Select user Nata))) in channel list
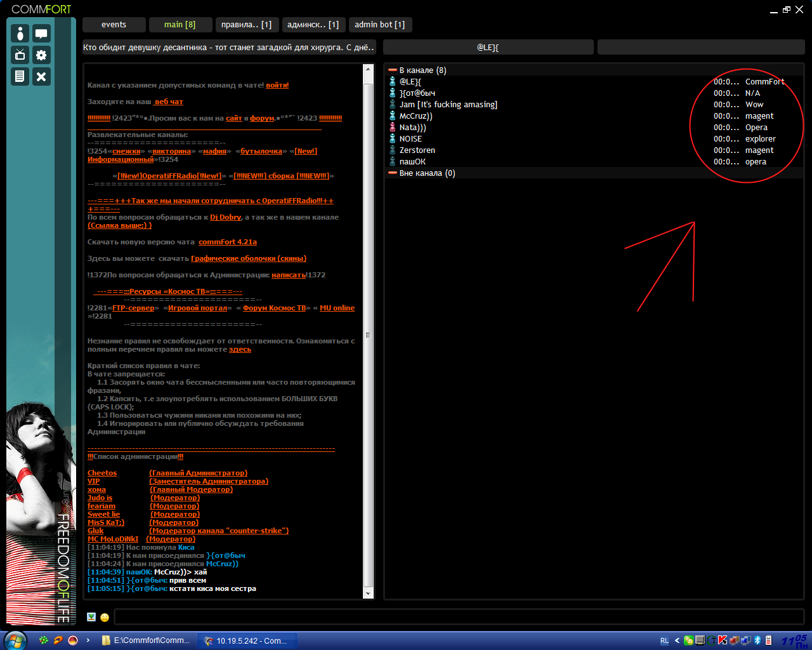The height and width of the screenshot is (650, 812). tap(412, 128)
